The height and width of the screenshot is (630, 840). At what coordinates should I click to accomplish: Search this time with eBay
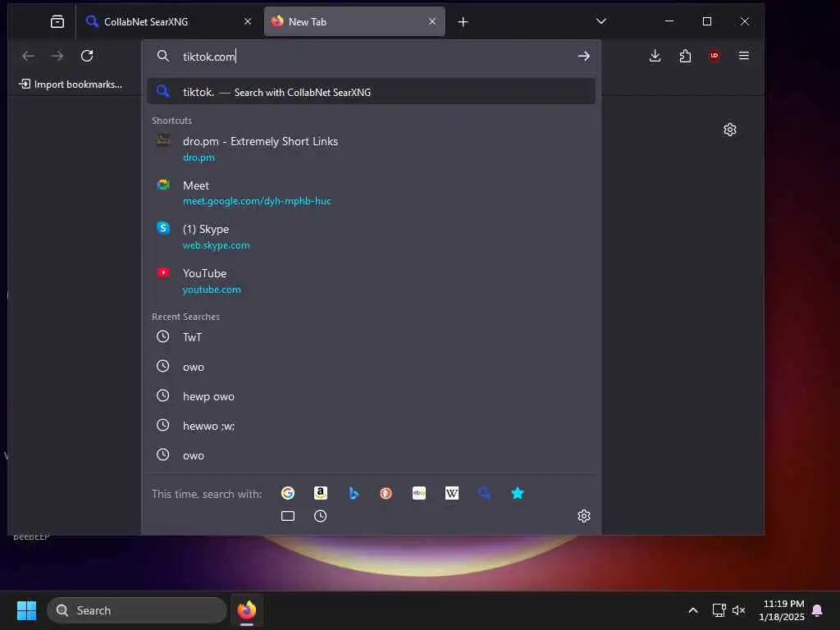click(x=419, y=493)
